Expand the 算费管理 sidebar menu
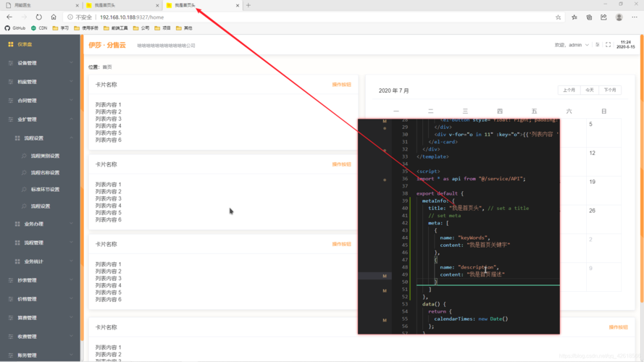 point(41,318)
